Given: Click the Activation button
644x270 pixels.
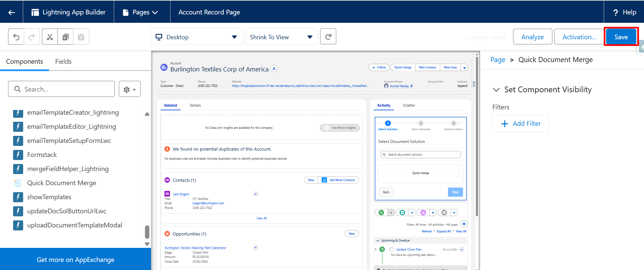Looking at the screenshot, I should pyautogui.click(x=579, y=37).
